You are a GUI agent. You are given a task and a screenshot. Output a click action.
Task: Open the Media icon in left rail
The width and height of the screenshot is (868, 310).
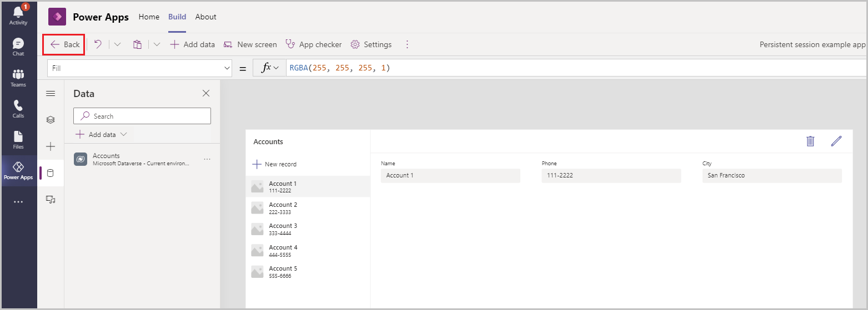[x=51, y=199]
